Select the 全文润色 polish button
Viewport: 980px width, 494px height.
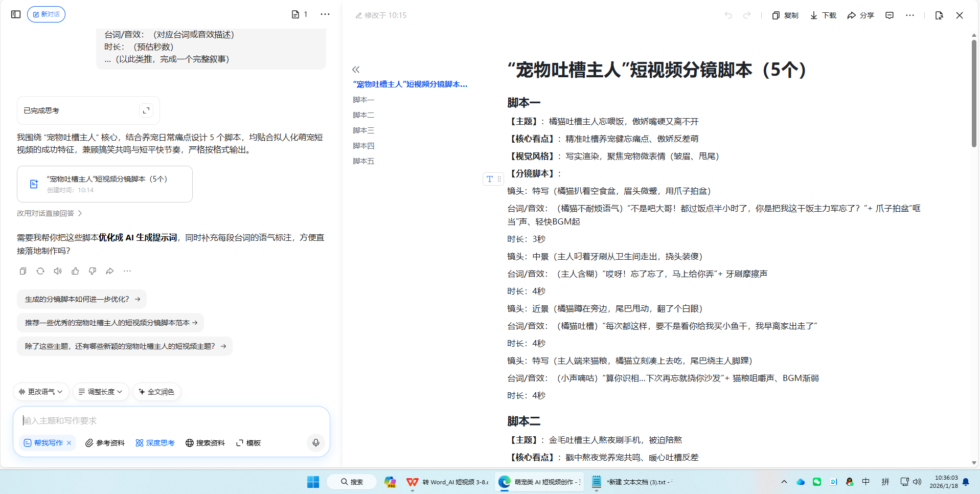click(156, 391)
